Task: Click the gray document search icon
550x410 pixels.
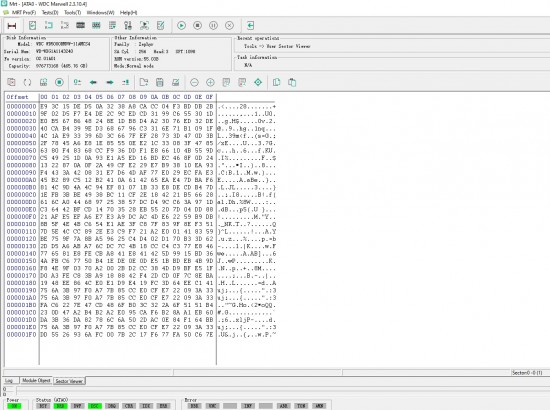Action: pos(226,82)
